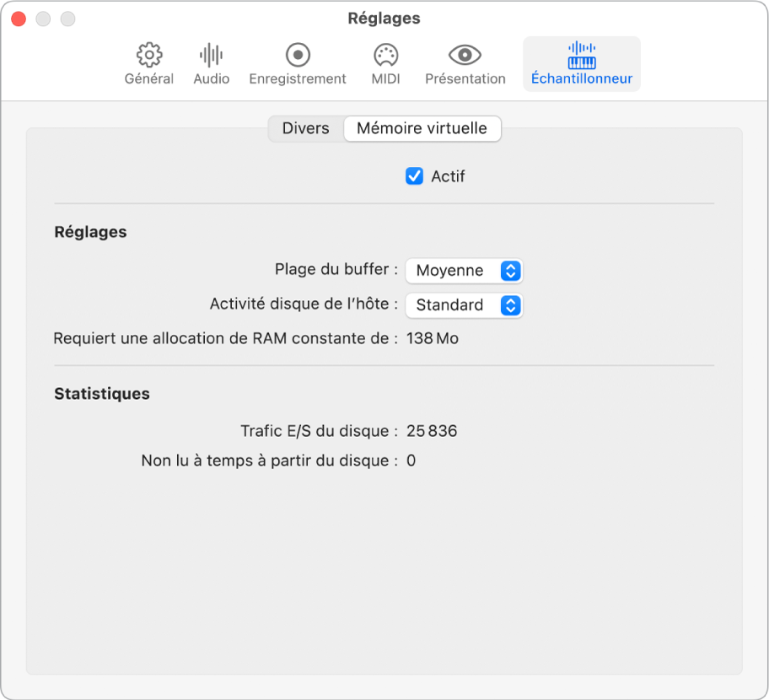The width and height of the screenshot is (769, 700).
Task: Close the Réglages window
Action: pos(19,19)
